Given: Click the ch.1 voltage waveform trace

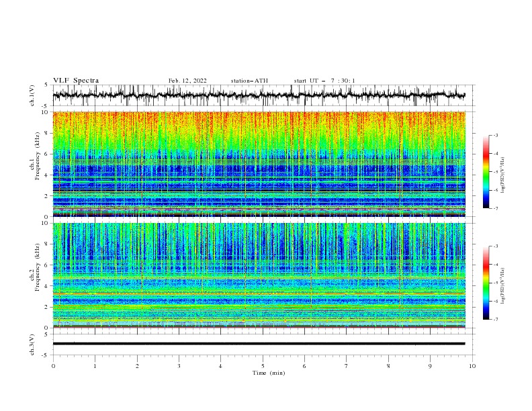Looking at the screenshot, I should pos(259,95).
